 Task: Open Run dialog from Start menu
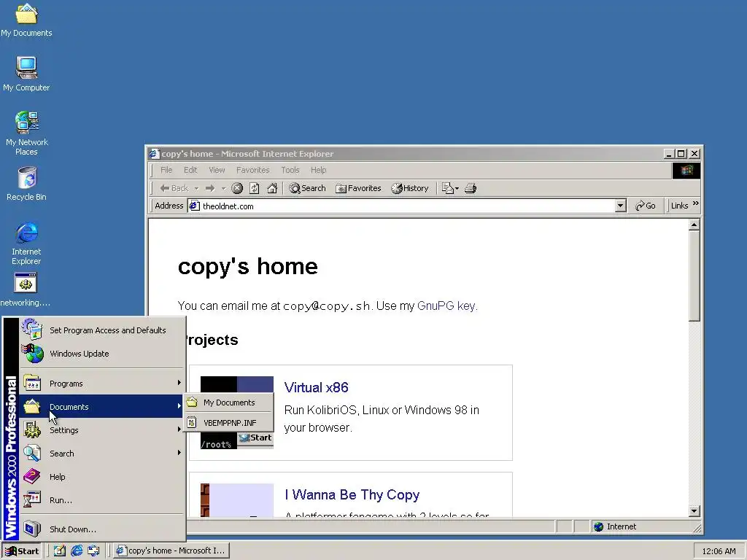tap(101, 500)
